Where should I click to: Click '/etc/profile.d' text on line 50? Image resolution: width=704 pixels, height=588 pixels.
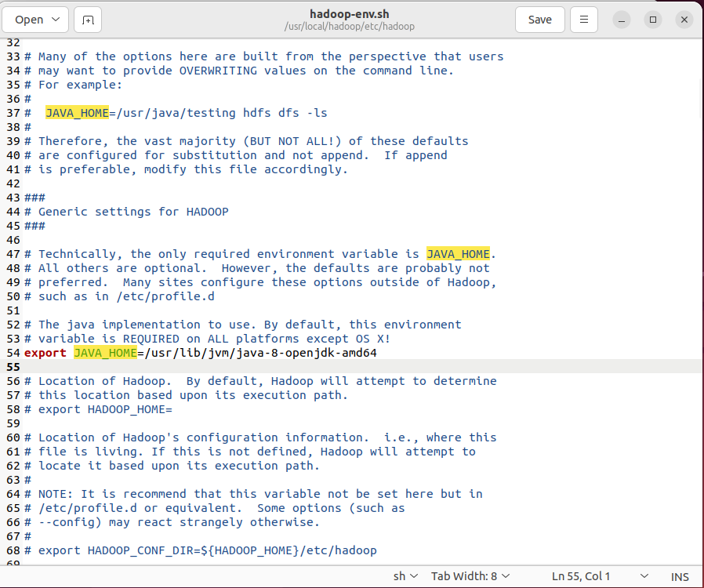pos(165,296)
